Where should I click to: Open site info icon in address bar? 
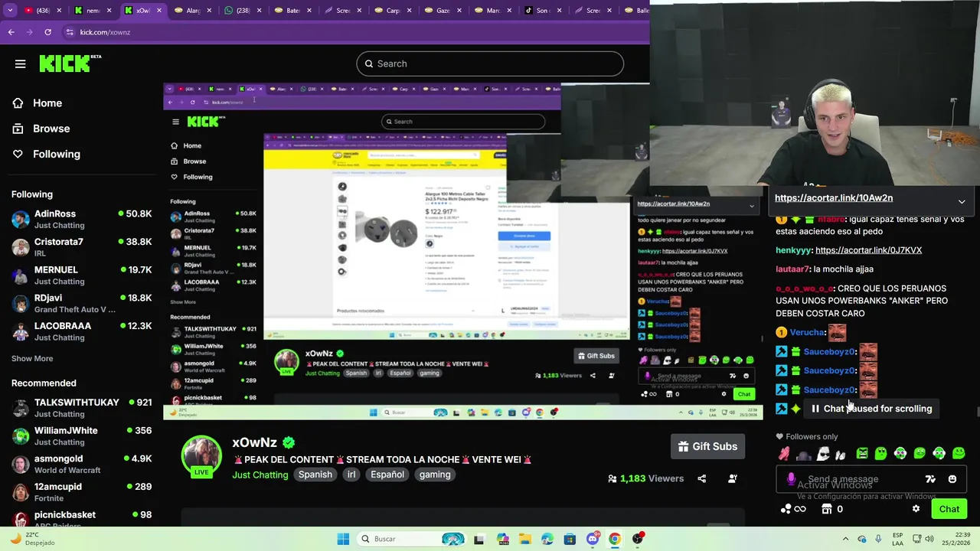click(70, 32)
